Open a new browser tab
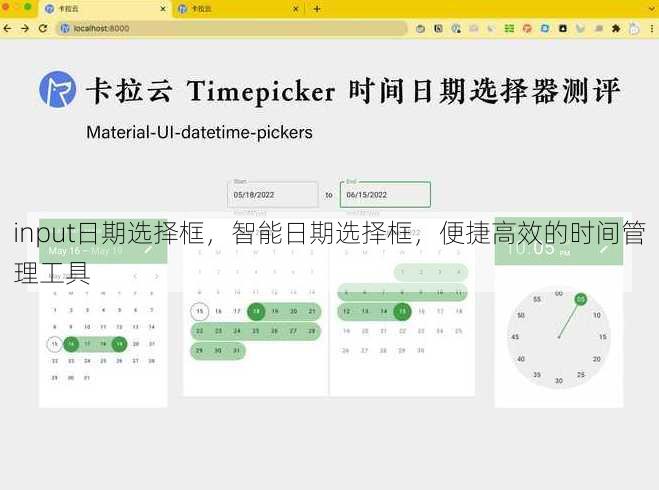This screenshot has height=490, width=659. (x=317, y=9)
